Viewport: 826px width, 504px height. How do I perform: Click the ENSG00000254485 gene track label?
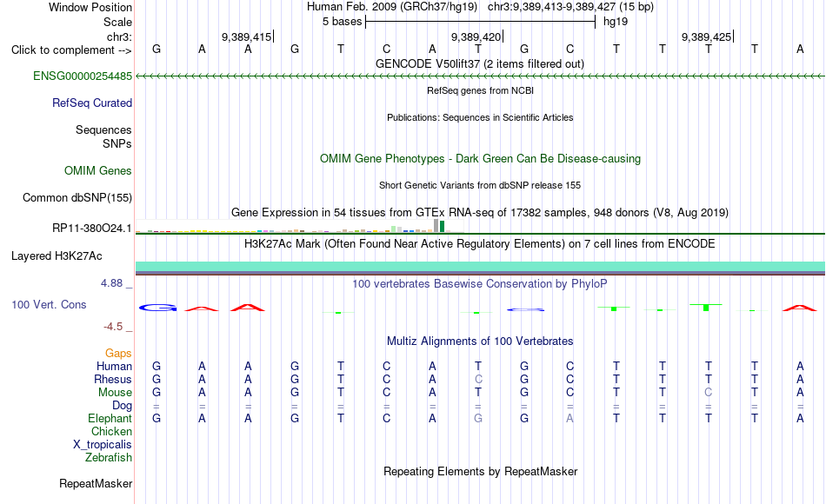83,76
